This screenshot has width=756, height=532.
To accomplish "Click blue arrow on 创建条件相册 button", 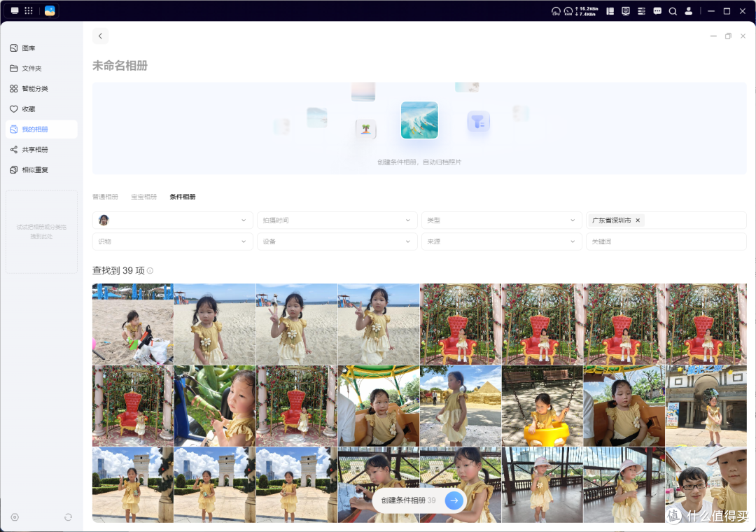I will (x=454, y=500).
